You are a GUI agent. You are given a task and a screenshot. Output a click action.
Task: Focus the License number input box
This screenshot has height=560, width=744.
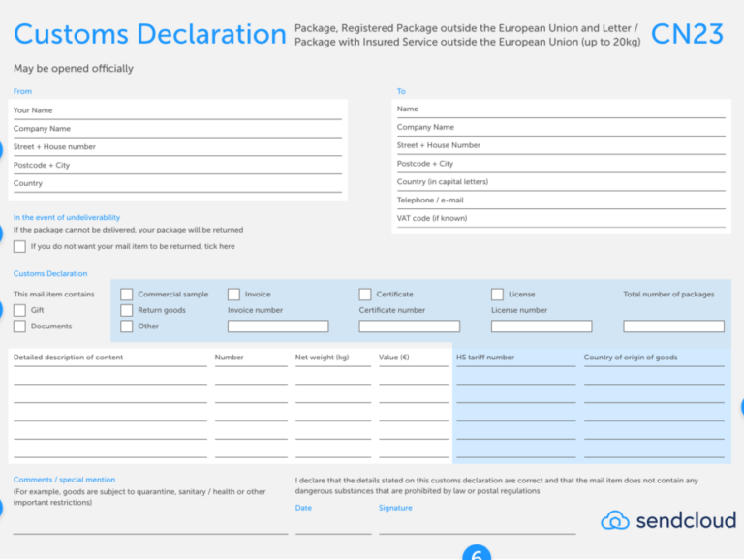point(541,327)
